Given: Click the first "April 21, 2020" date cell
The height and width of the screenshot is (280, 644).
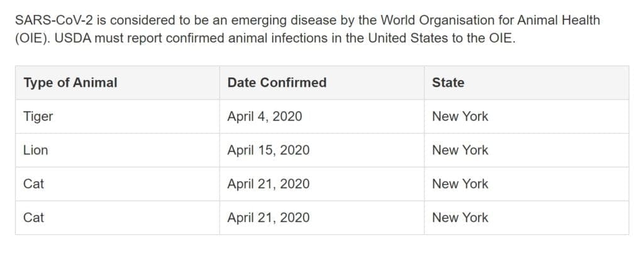Looking at the screenshot, I should pyautogui.click(x=322, y=184).
